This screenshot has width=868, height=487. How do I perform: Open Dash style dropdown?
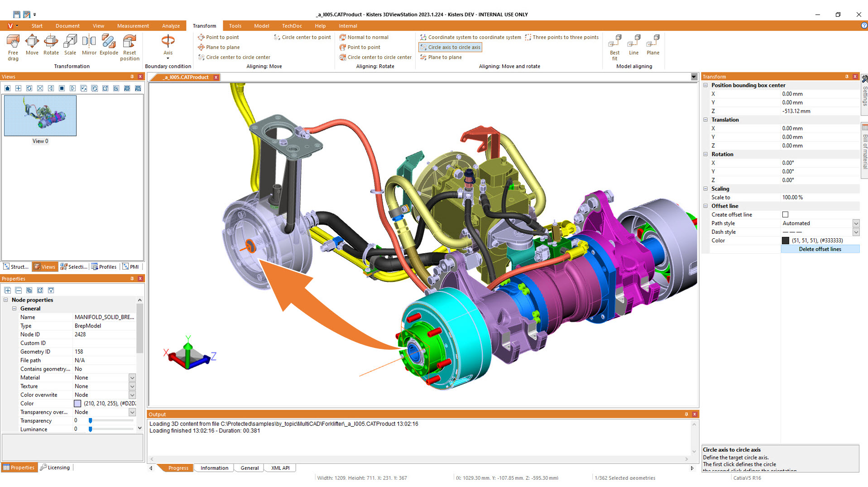coord(856,232)
